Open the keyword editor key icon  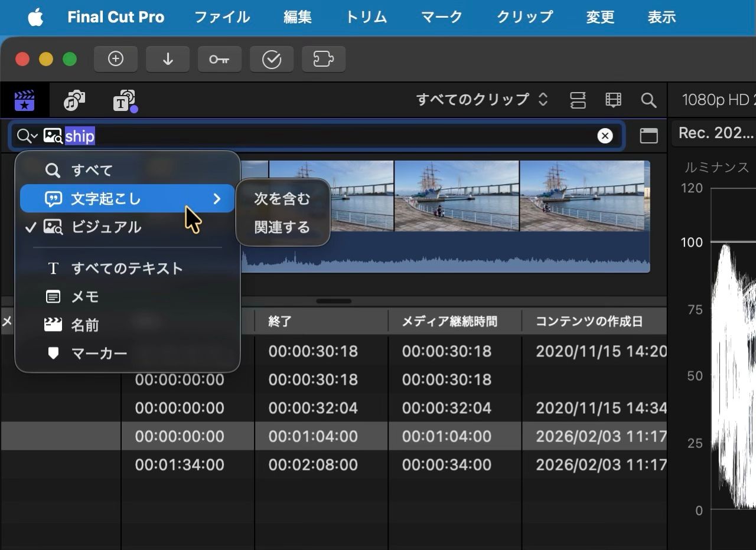point(219,59)
